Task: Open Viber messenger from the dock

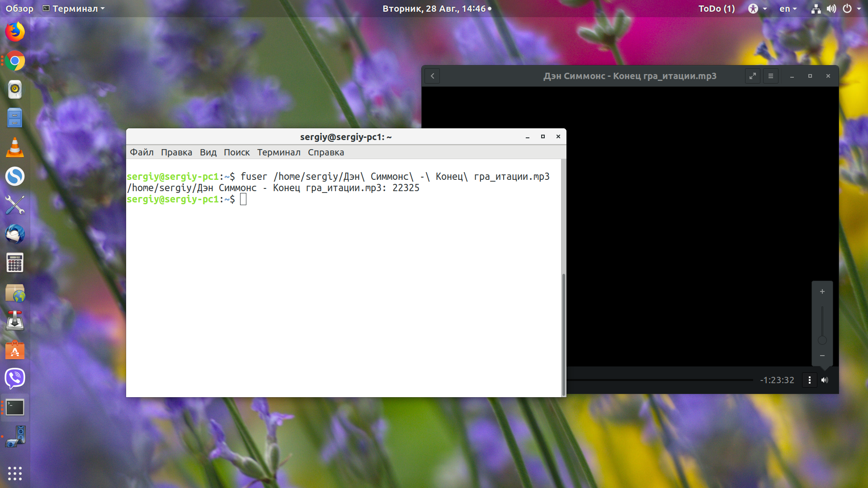Action: (x=15, y=378)
